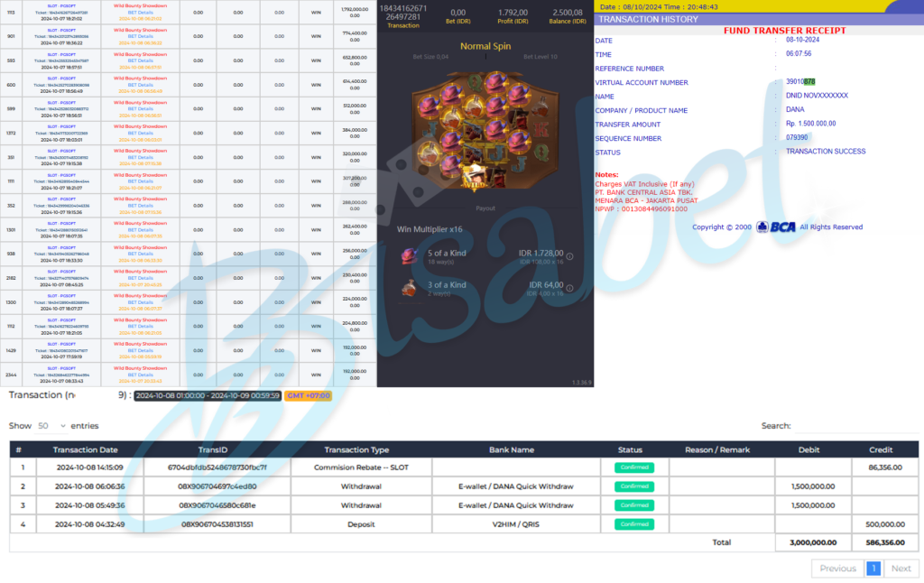Click the virtual account number value

coord(800,82)
